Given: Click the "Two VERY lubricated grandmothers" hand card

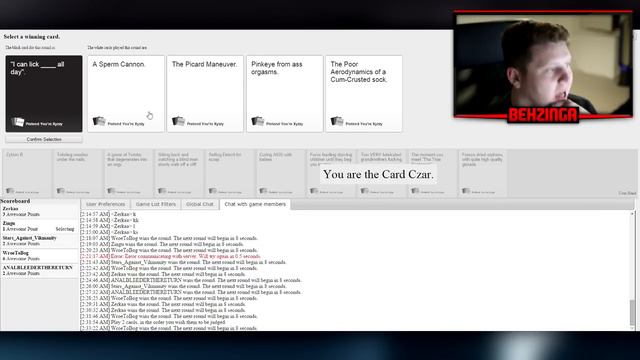Looking at the screenshot, I should pyautogui.click(x=382, y=173).
